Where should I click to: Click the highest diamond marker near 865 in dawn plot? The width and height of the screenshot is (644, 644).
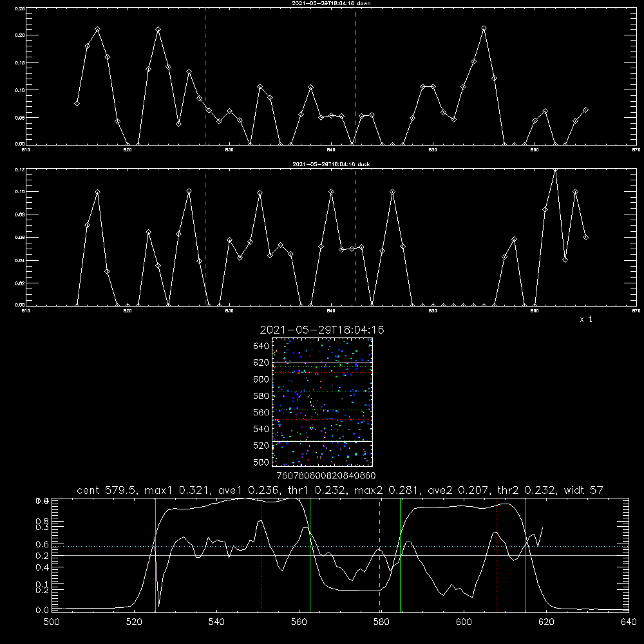(x=484, y=28)
